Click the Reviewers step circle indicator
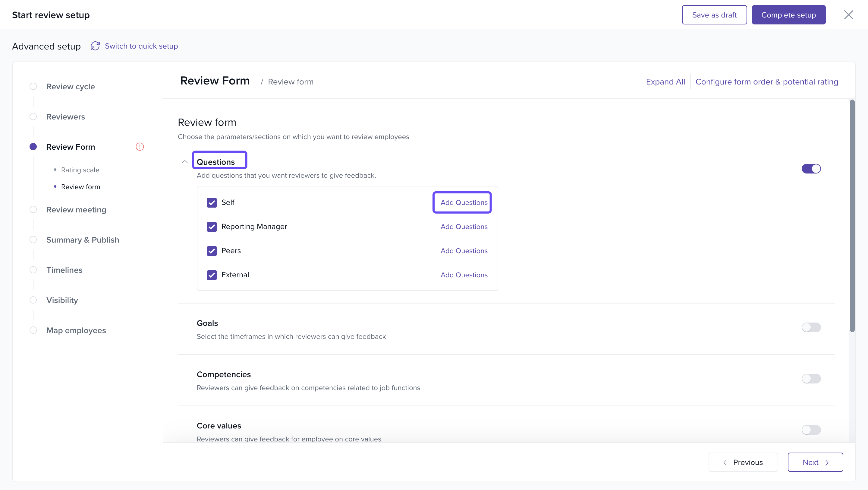The width and height of the screenshot is (868, 490). (x=33, y=117)
